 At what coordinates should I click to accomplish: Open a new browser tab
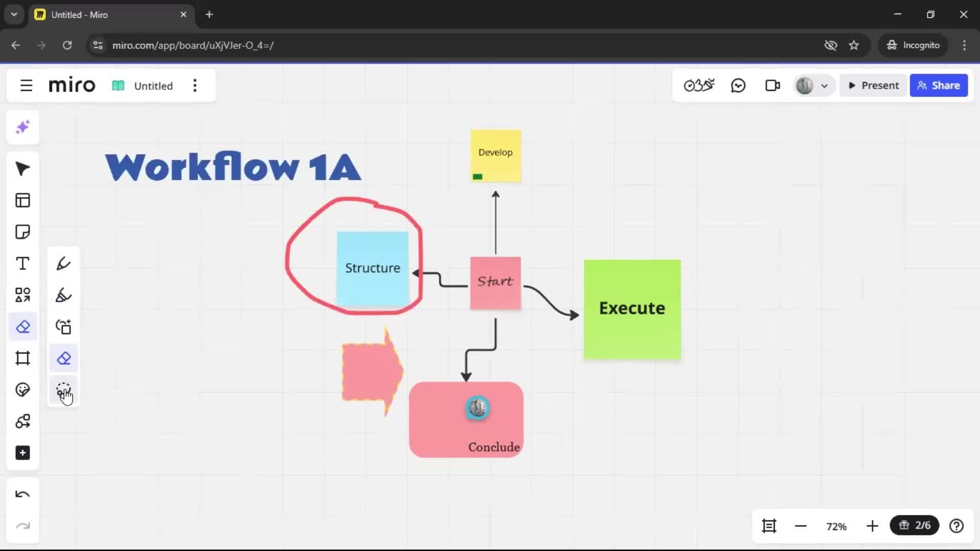click(209, 15)
